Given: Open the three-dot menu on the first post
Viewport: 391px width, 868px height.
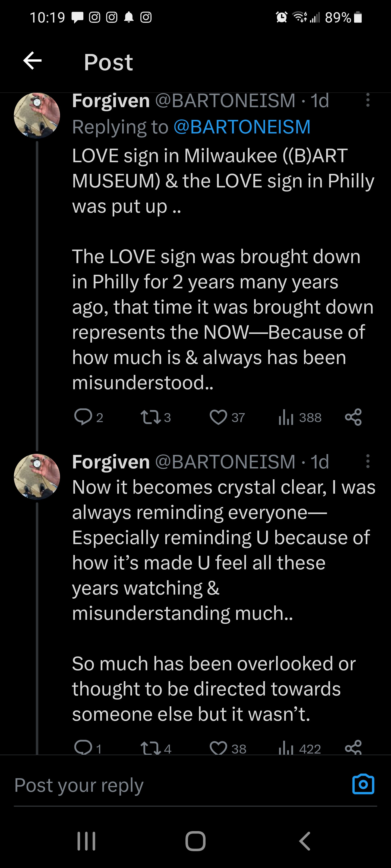Looking at the screenshot, I should tap(368, 100).
